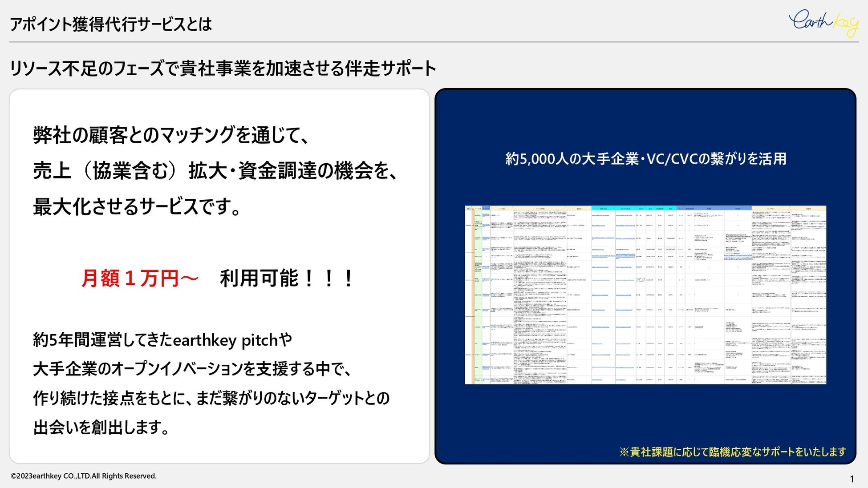
Task: Click the red 月額1万円〜 price text
Action: click(139, 279)
